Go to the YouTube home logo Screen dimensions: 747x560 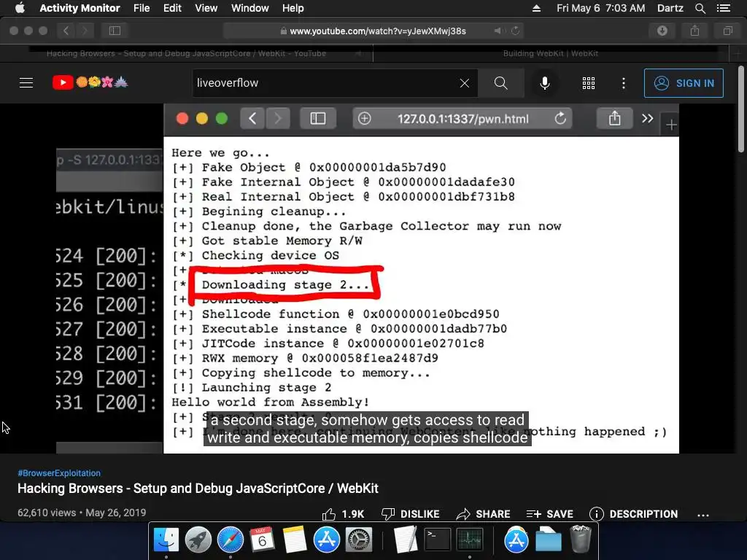pyautogui.click(x=90, y=82)
